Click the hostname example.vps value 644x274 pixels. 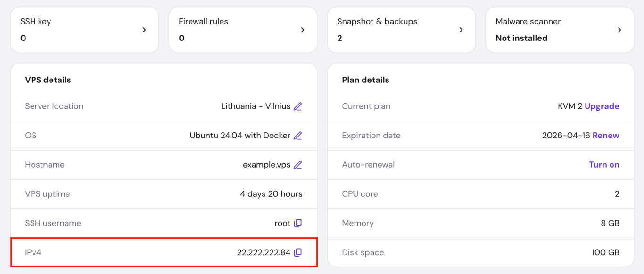pyautogui.click(x=266, y=165)
